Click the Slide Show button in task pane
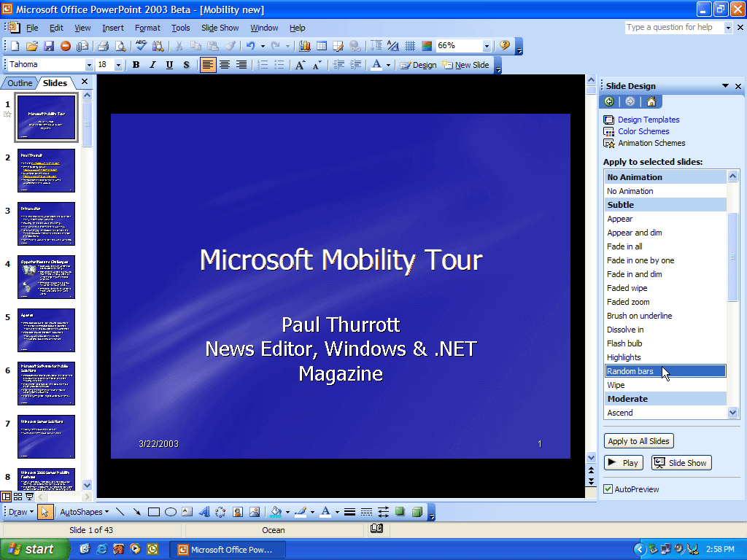 tap(681, 463)
